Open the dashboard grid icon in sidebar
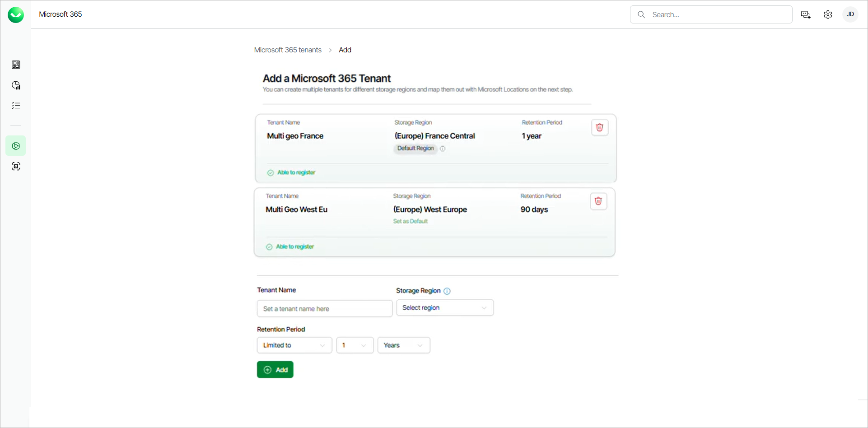868x428 pixels. pos(16,65)
